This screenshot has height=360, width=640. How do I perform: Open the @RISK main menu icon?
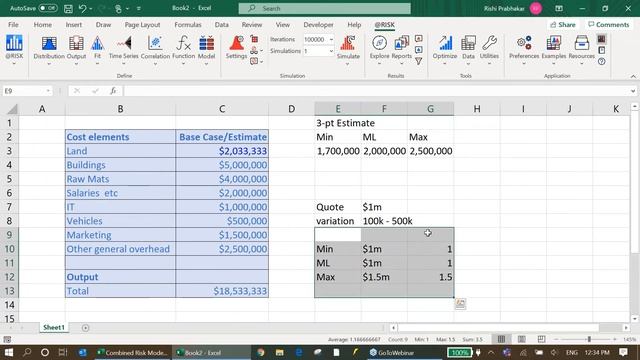click(14, 47)
